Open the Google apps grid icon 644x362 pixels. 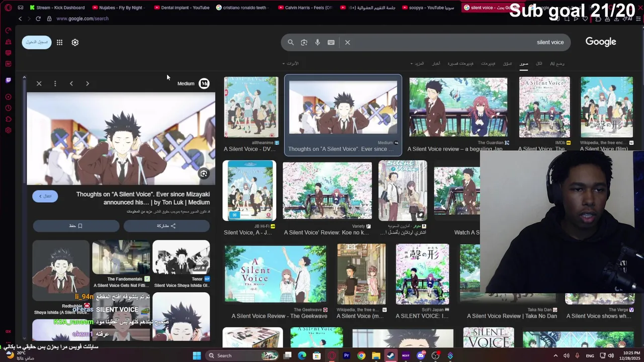tap(59, 43)
